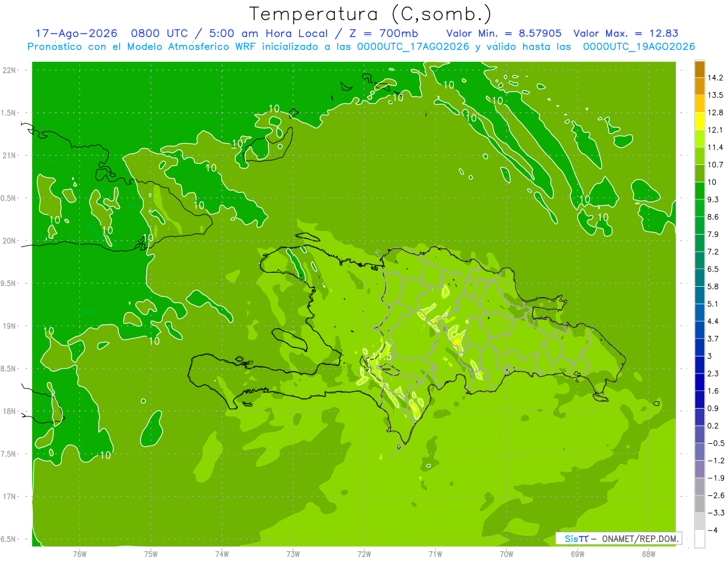Click the SisPI – ONAMET/REP.DOM. logo box
This screenshot has height=562, width=728.
coord(618,538)
